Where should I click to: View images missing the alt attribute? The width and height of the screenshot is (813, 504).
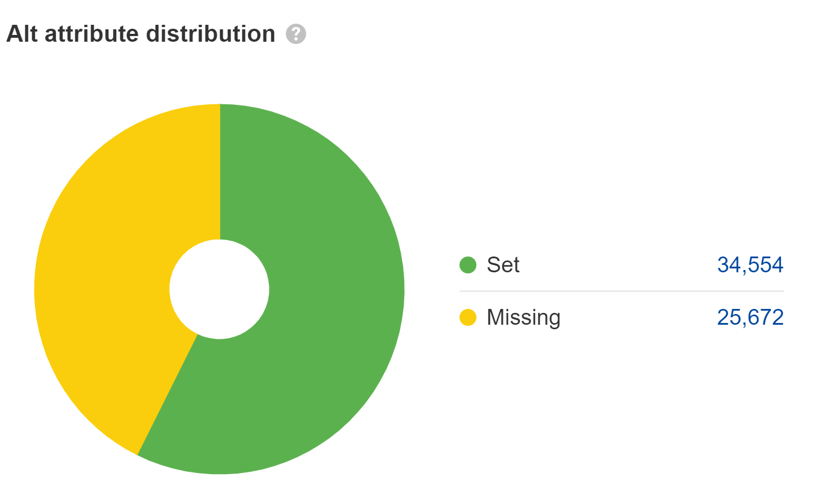click(750, 317)
